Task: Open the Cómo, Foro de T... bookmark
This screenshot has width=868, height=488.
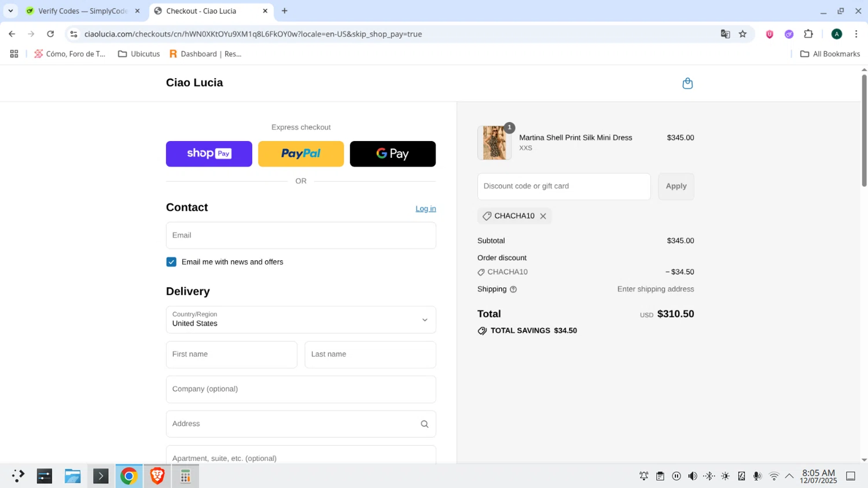Action: pos(69,54)
